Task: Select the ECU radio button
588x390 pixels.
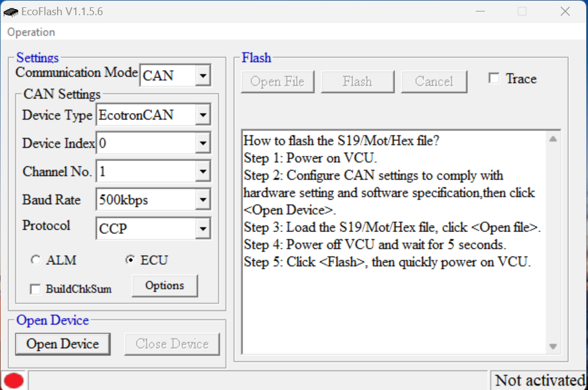Action: click(x=130, y=260)
